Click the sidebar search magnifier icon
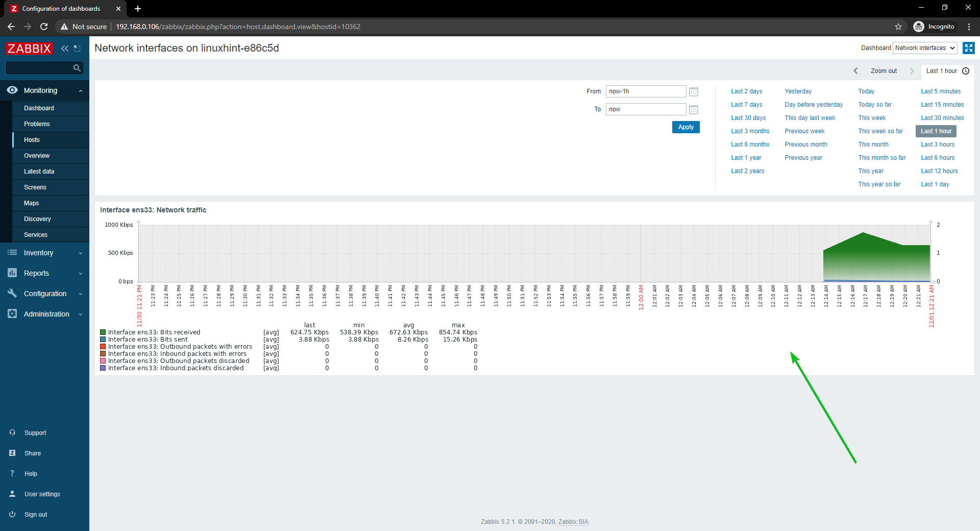 click(x=77, y=68)
